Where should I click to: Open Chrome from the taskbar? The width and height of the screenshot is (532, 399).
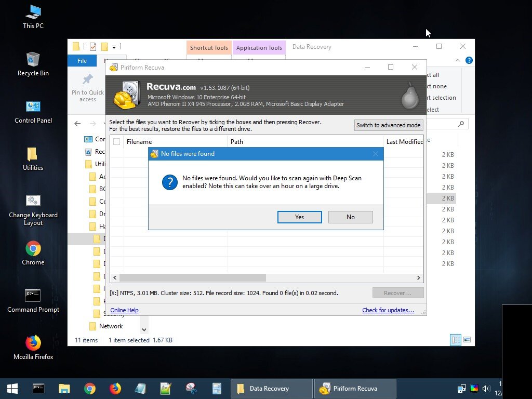pos(89,389)
